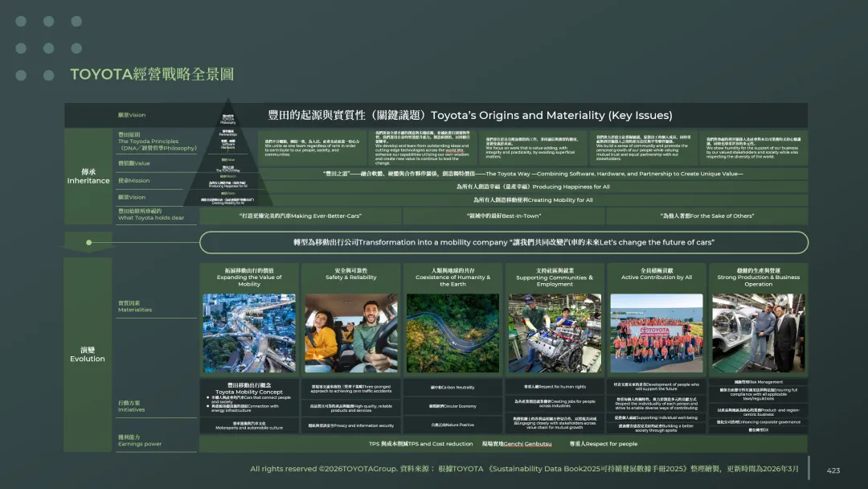The height and width of the screenshot is (489, 868).
Task: Open the Toyota employees group photo
Action: click(657, 333)
